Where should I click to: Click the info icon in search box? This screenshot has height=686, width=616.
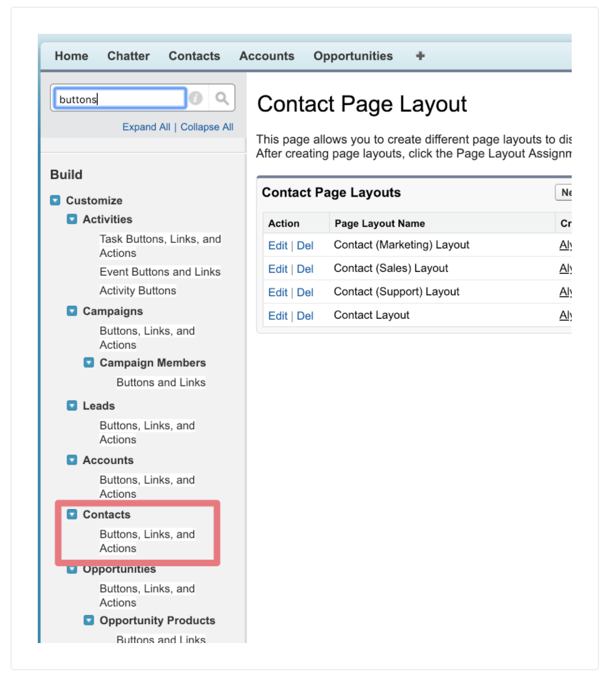click(x=195, y=98)
